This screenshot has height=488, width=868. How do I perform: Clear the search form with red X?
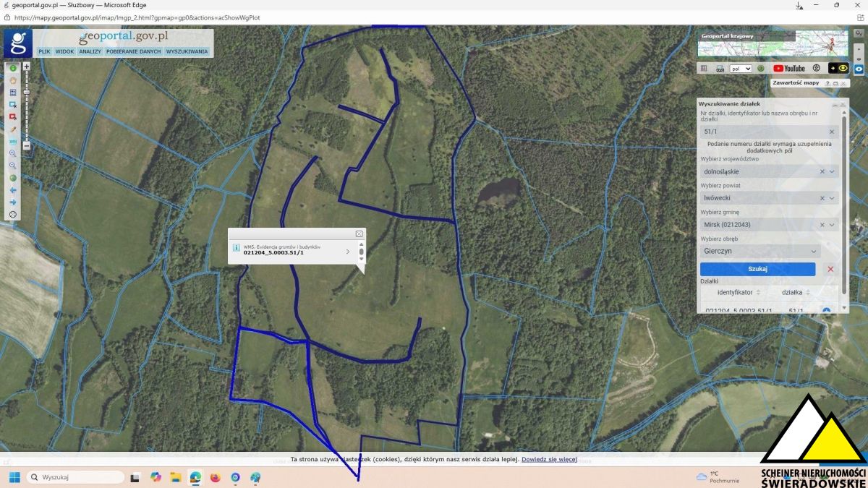830,269
